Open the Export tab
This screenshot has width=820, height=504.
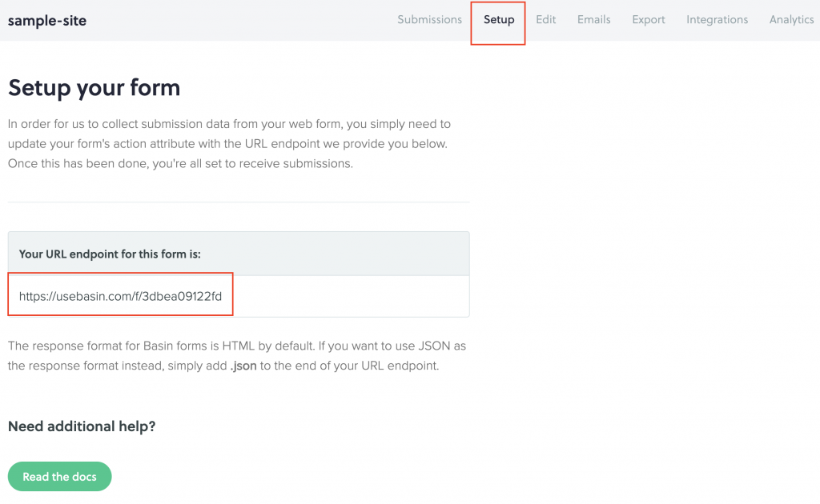tap(648, 20)
